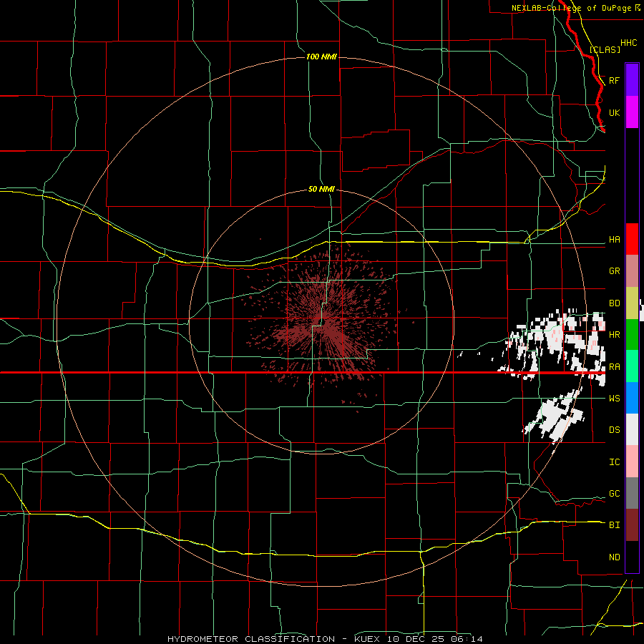The width and height of the screenshot is (644, 644).
Task: Select the dusty pink GR legend swatch
Action: [632, 271]
